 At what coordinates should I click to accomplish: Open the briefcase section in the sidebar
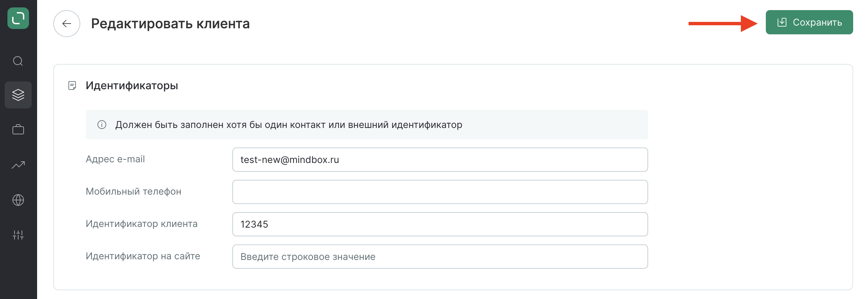point(18,130)
